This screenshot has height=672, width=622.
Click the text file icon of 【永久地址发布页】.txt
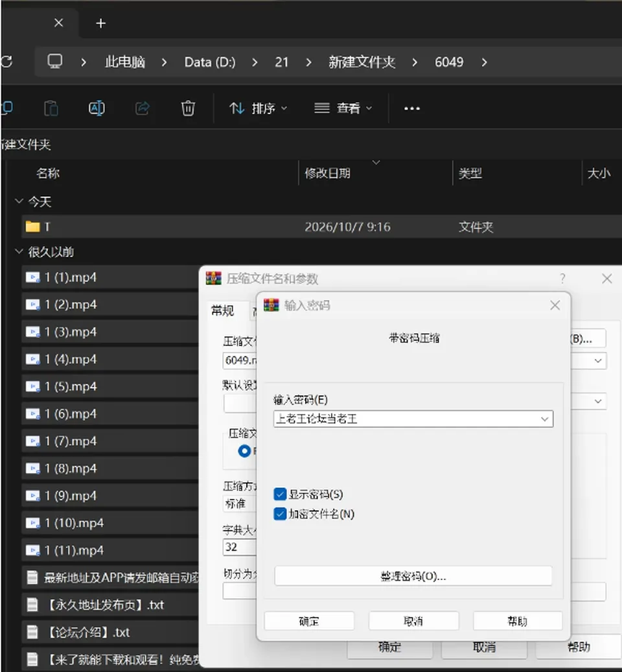pos(32,605)
